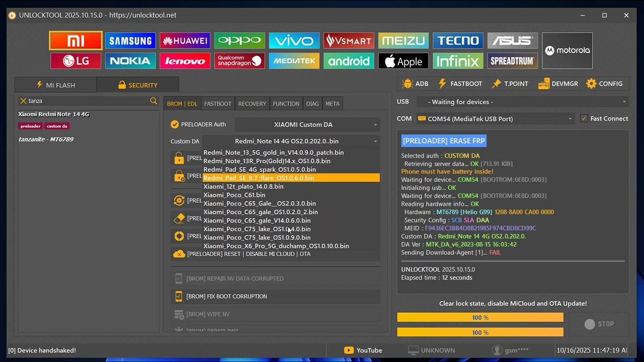644x362 pixels.
Task: Select the Tecno brand logo
Action: coord(458,41)
